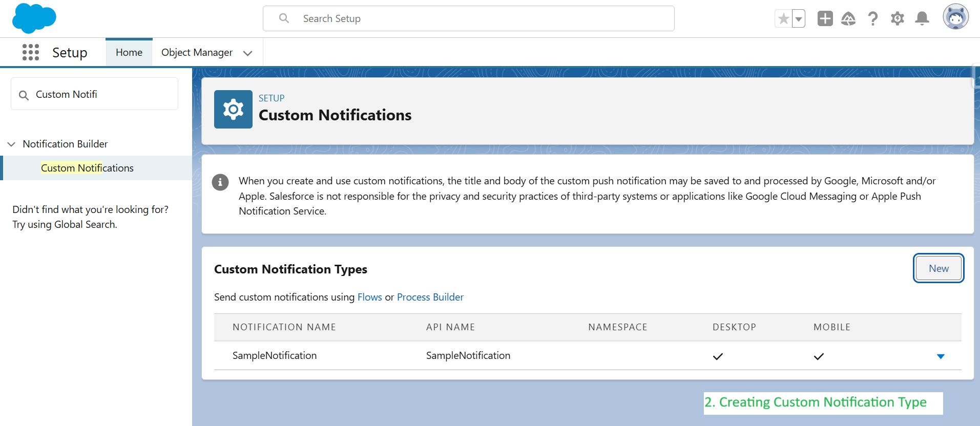Open the Help question mark icon

(873, 18)
